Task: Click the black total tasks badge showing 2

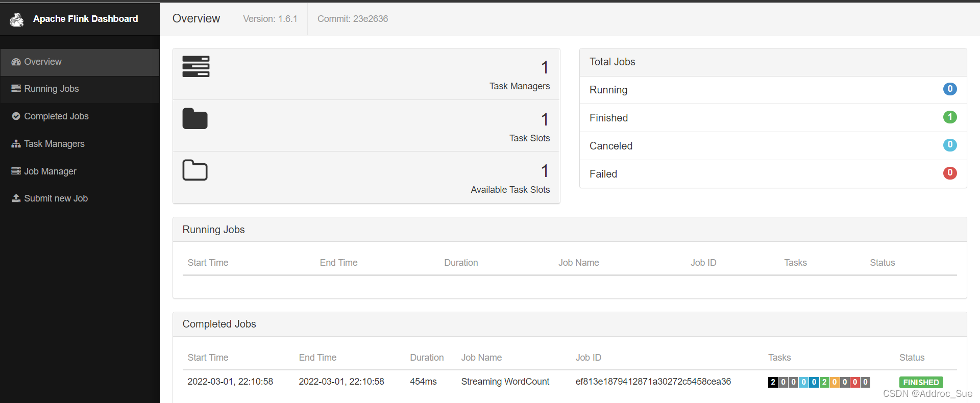Action: point(773,382)
